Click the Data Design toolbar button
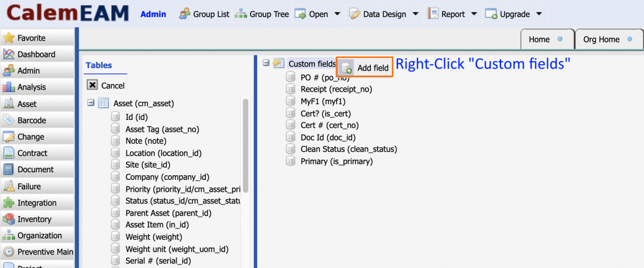The height and width of the screenshot is (268, 644). [378, 14]
